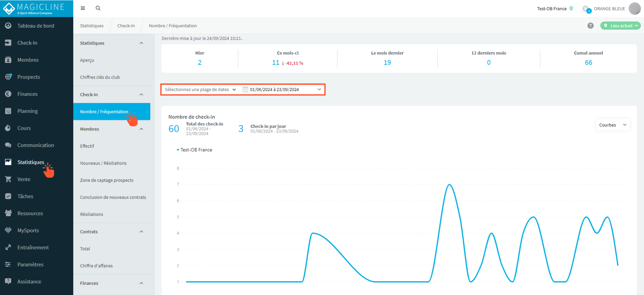Go to Statistiques breadcrumb
644x295 pixels.
pyautogui.click(x=92, y=26)
